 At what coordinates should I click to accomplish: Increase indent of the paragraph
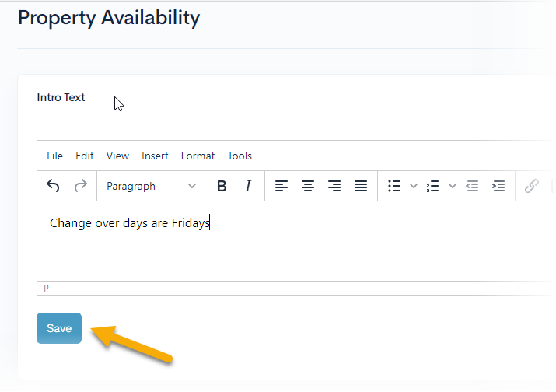click(x=498, y=186)
